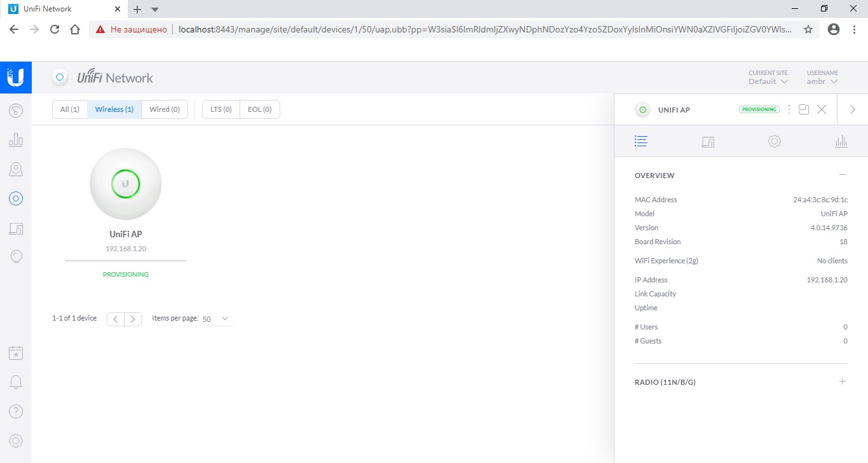Open the username ambr menu
This screenshot has width=868, height=463.
click(822, 81)
